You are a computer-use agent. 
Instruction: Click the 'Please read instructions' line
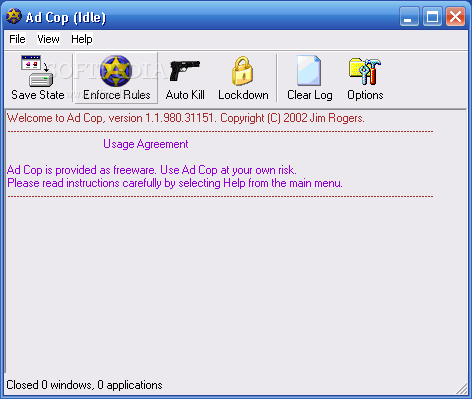(x=175, y=183)
